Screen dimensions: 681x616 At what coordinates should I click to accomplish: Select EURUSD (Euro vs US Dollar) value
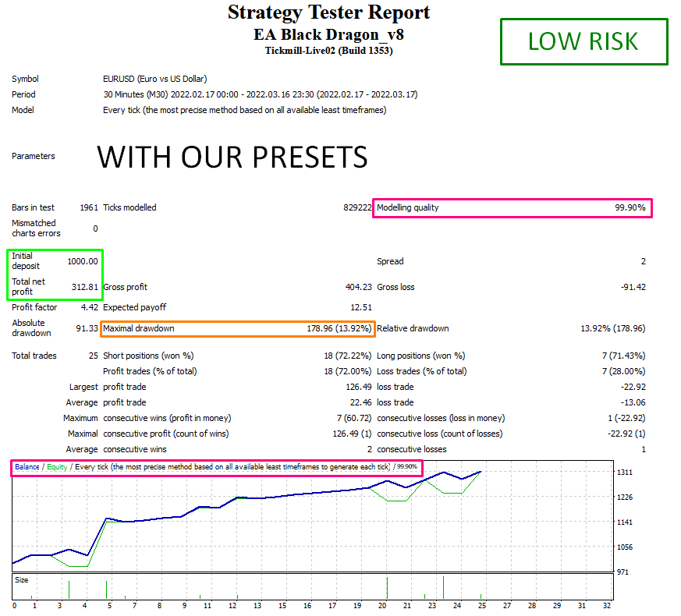tap(154, 79)
